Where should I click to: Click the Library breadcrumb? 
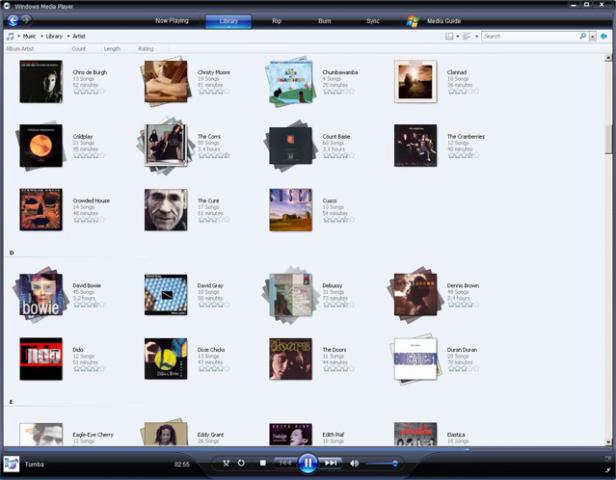tap(54, 36)
